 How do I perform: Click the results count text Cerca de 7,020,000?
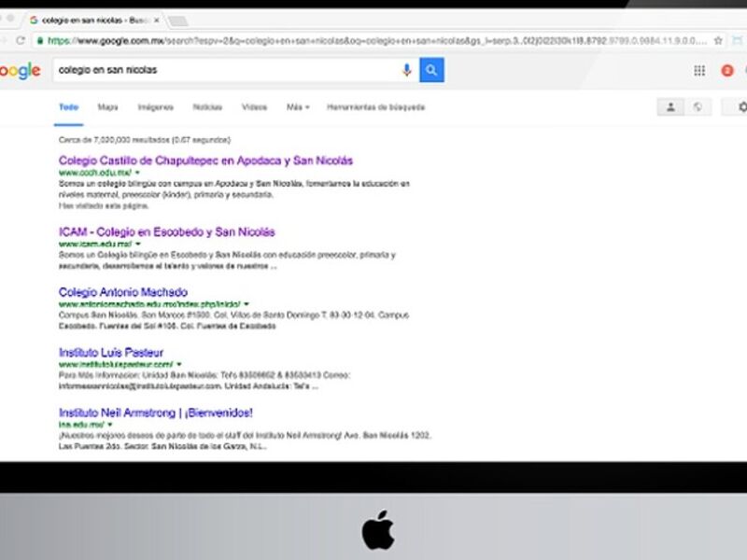[x=145, y=140]
